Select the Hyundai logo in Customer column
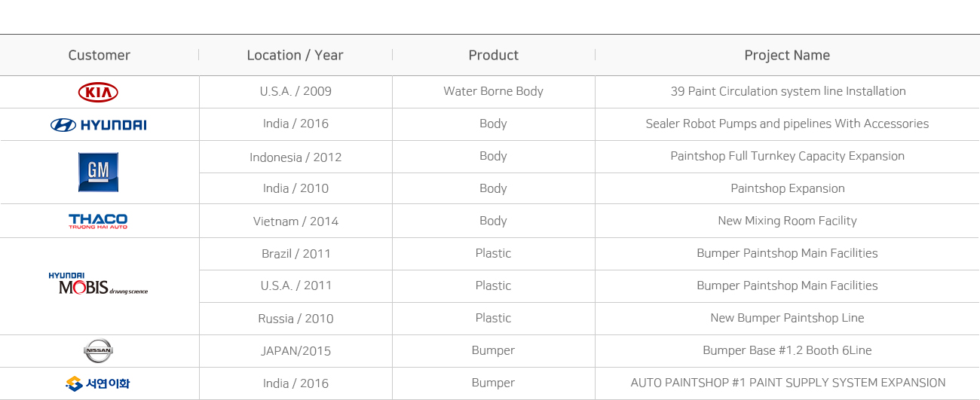This screenshot has height=400, width=980. click(99, 125)
